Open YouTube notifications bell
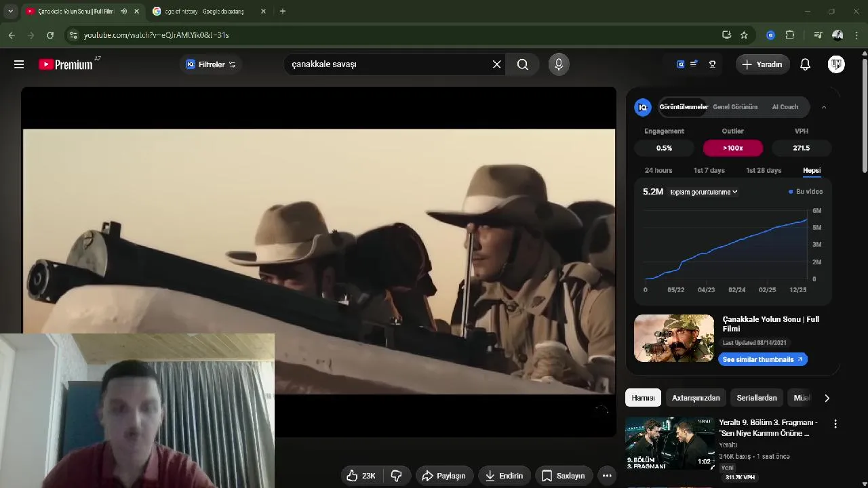This screenshot has height=488, width=868. 805,64
